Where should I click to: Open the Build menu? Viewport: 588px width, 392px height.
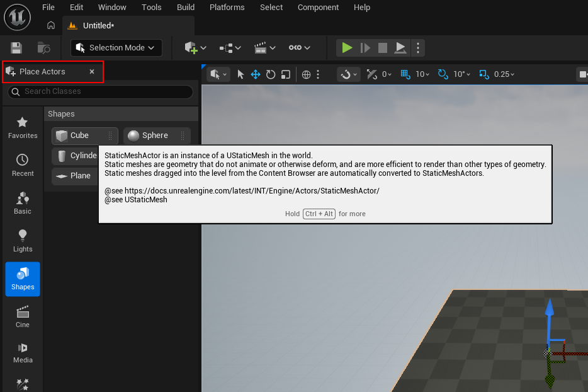(x=186, y=8)
